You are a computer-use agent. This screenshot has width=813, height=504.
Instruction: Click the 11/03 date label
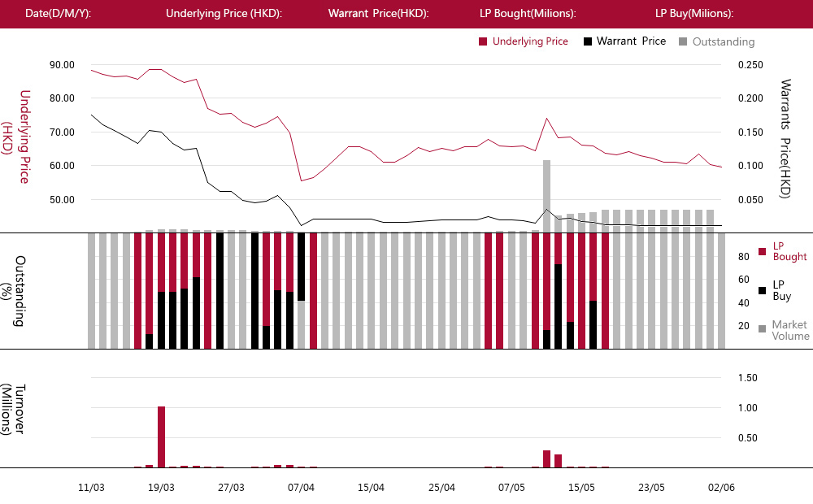(x=91, y=488)
